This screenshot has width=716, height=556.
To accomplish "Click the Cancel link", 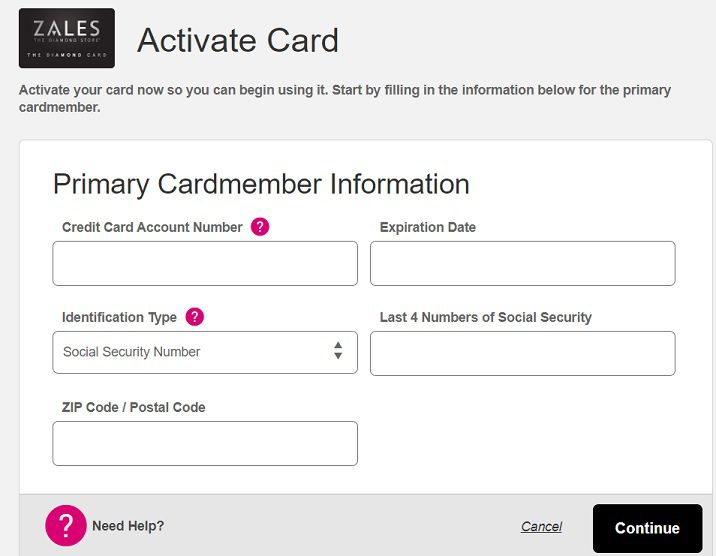I will 541,527.
